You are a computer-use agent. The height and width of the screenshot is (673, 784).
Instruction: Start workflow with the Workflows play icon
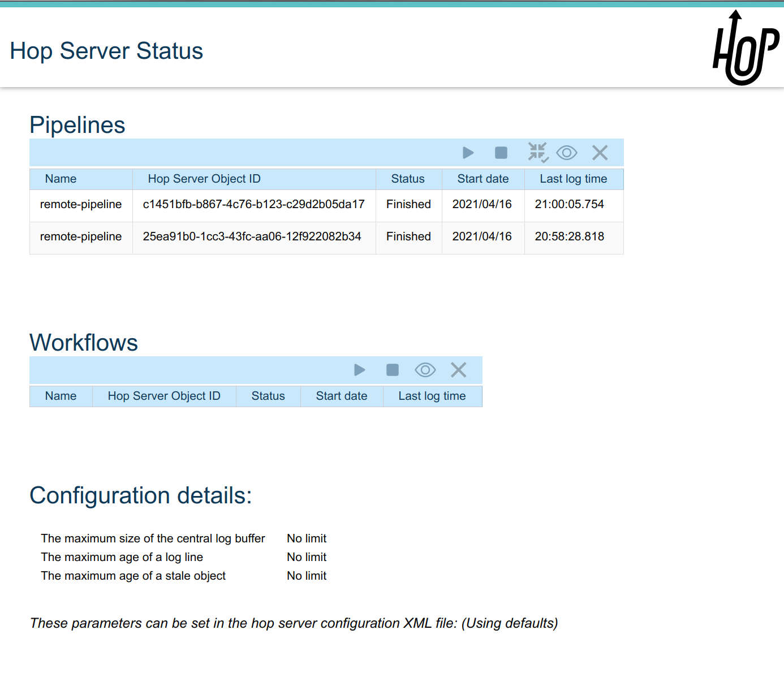tap(359, 370)
